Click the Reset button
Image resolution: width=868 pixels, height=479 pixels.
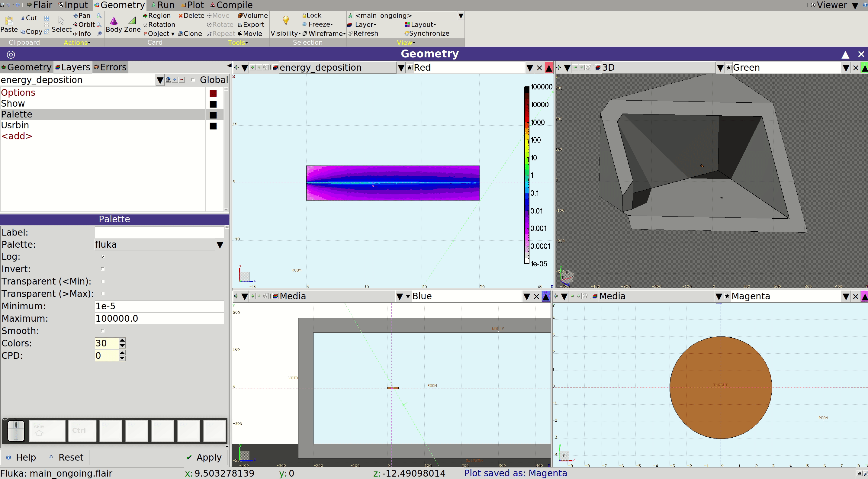click(66, 457)
